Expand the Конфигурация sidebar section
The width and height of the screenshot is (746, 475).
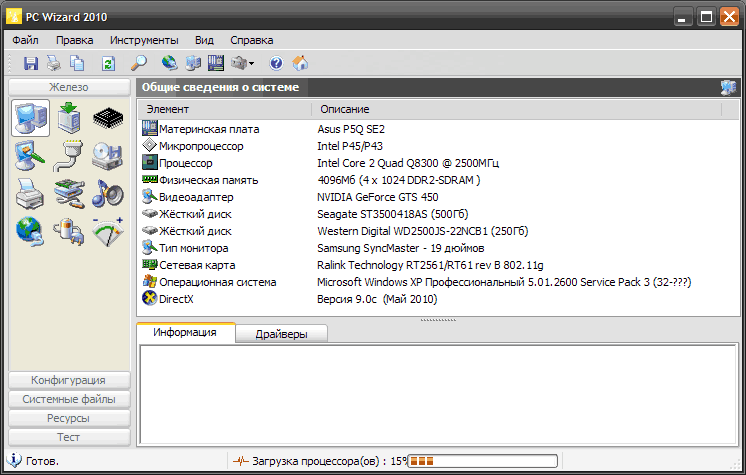pyautogui.click(x=69, y=380)
